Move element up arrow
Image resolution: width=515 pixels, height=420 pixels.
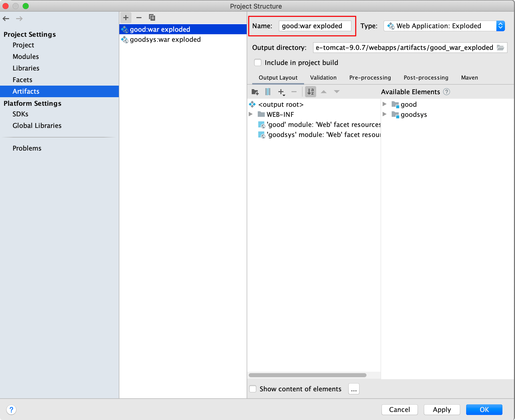324,92
